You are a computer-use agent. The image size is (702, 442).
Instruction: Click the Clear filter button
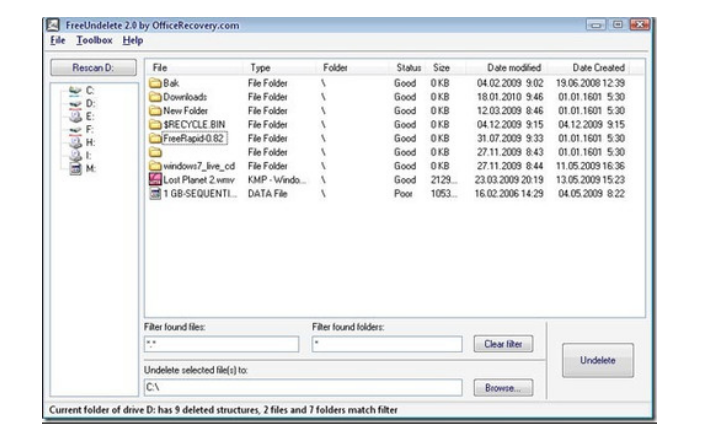[503, 344]
